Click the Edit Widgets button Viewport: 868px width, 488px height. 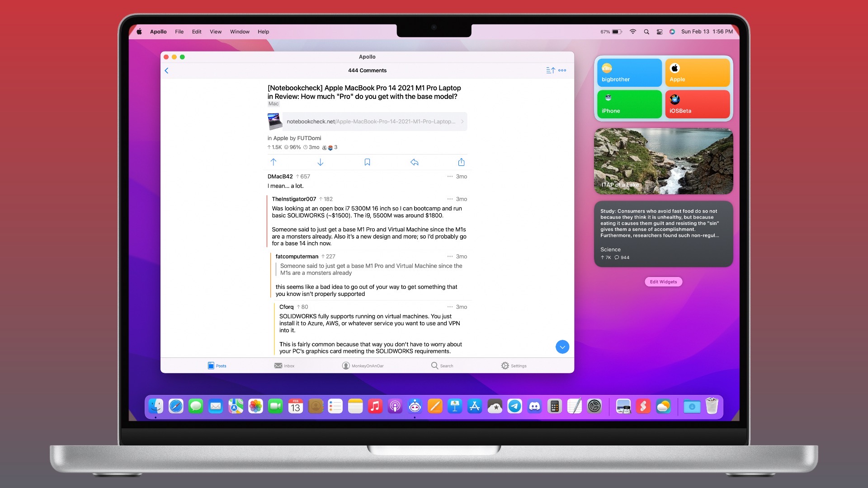[663, 282]
